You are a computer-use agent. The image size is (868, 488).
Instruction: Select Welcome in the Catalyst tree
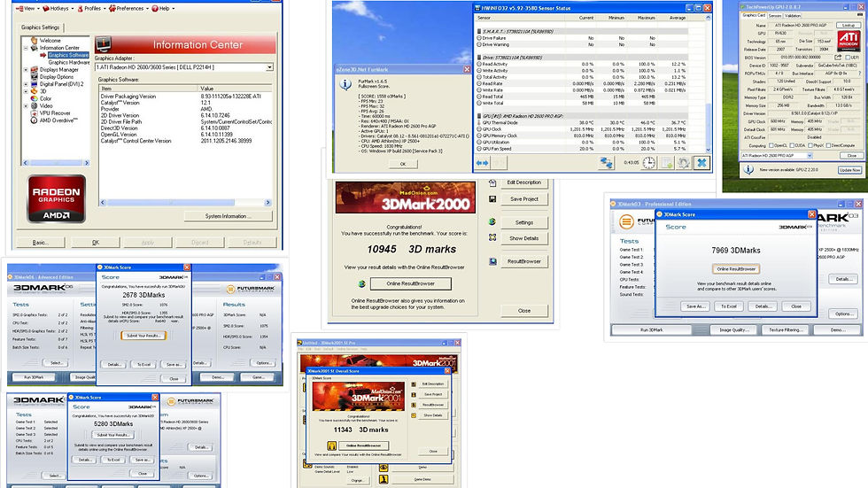pyautogui.click(x=50, y=41)
